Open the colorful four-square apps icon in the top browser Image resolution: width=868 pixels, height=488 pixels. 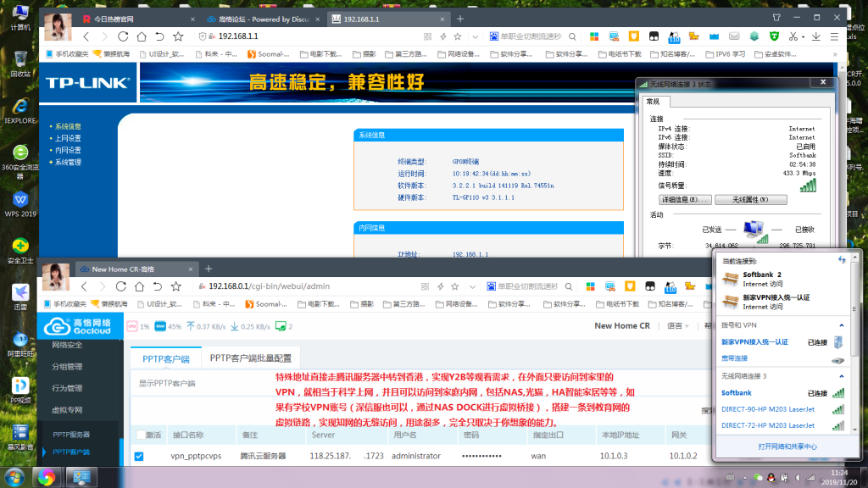click(594, 36)
